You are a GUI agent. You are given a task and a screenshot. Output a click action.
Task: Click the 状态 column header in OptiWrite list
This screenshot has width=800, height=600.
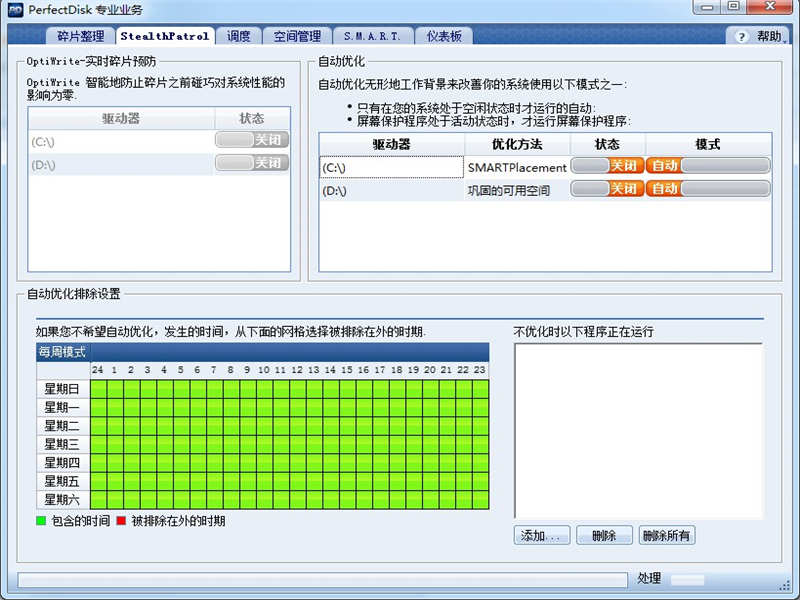coord(252,118)
